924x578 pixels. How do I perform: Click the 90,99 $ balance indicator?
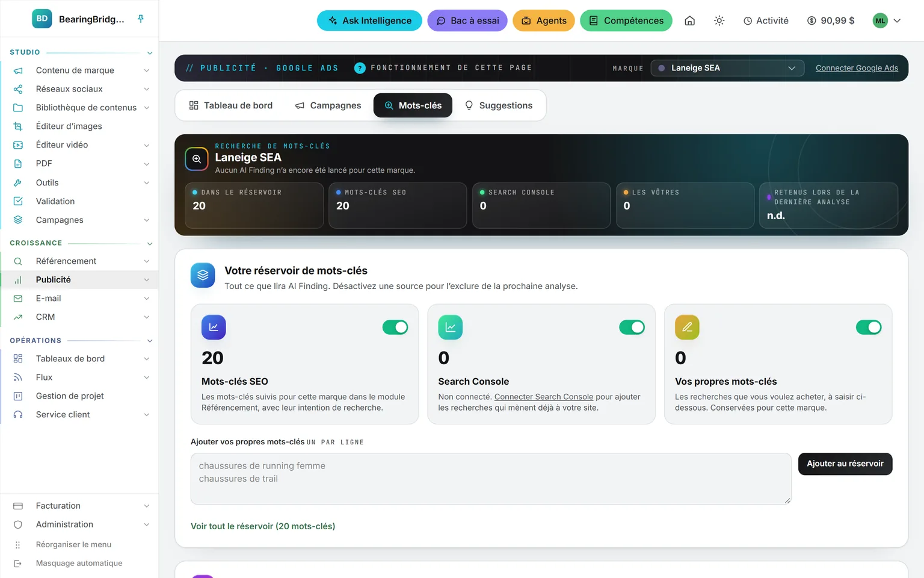[831, 20]
